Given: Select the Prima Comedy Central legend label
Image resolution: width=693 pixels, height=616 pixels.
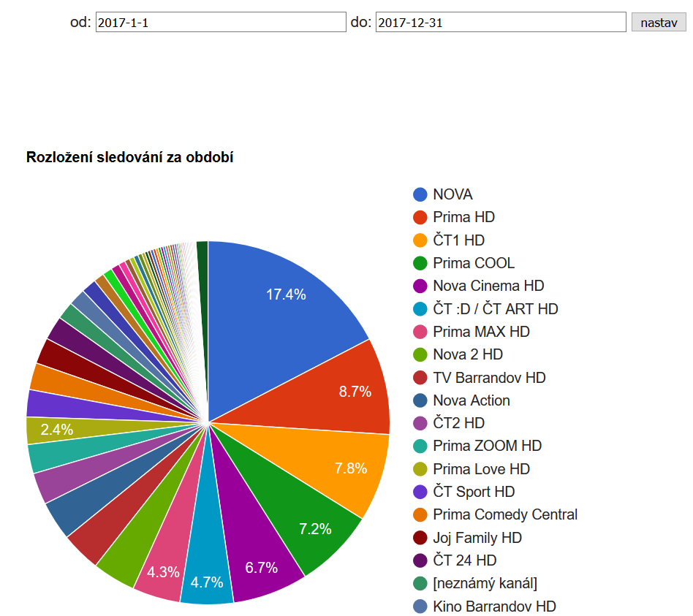Looking at the screenshot, I should [x=505, y=515].
